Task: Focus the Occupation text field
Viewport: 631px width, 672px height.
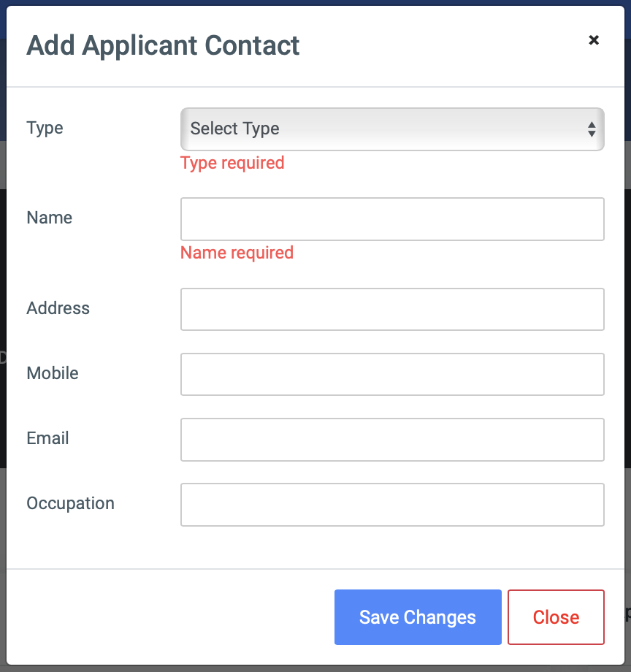Action: point(392,505)
